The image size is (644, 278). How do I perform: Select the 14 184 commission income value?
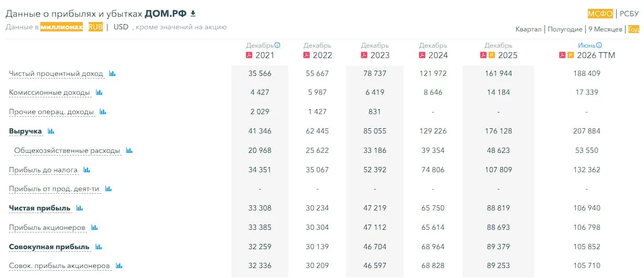pyautogui.click(x=498, y=93)
